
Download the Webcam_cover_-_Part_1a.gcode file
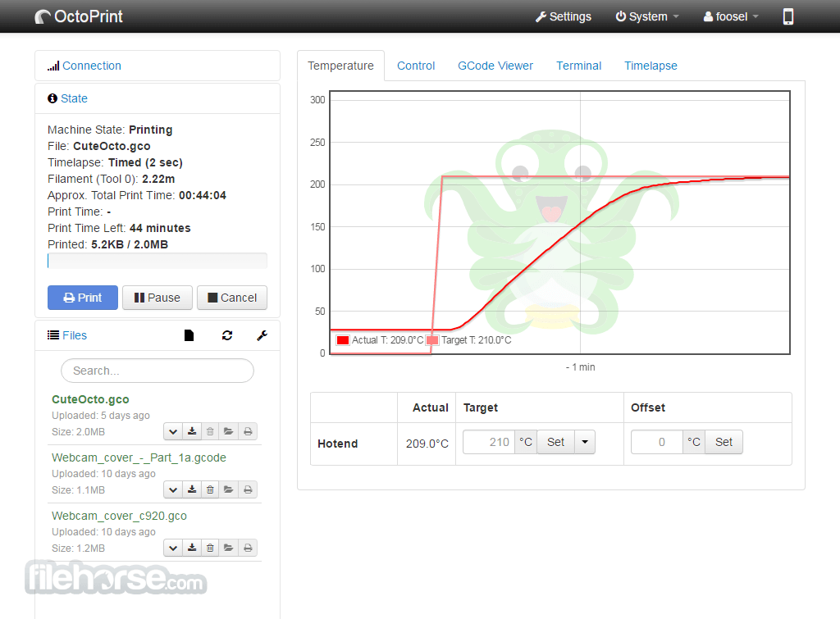pyautogui.click(x=192, y=489)
